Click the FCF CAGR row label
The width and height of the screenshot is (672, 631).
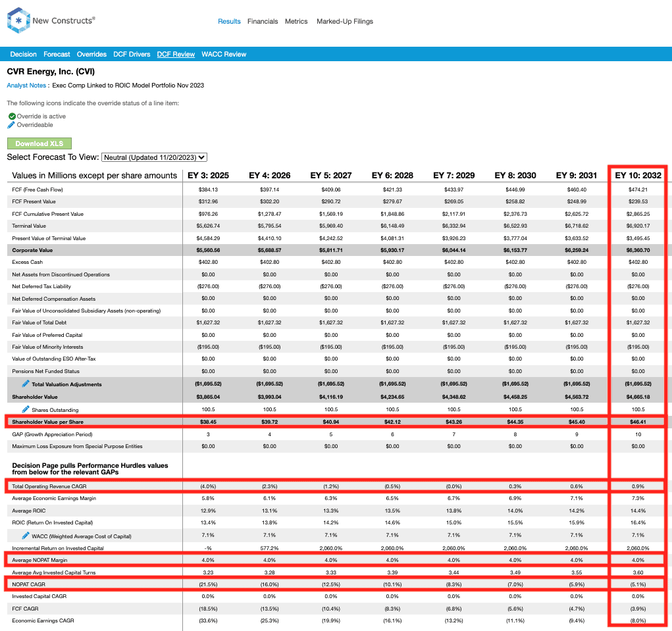point(25,609)
